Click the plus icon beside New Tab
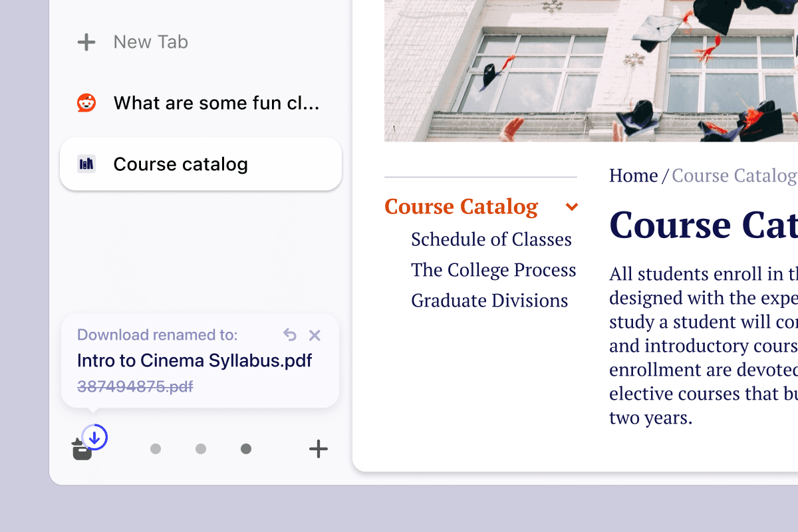The width and height of the screenshot is (798, 532). [86, 43]
